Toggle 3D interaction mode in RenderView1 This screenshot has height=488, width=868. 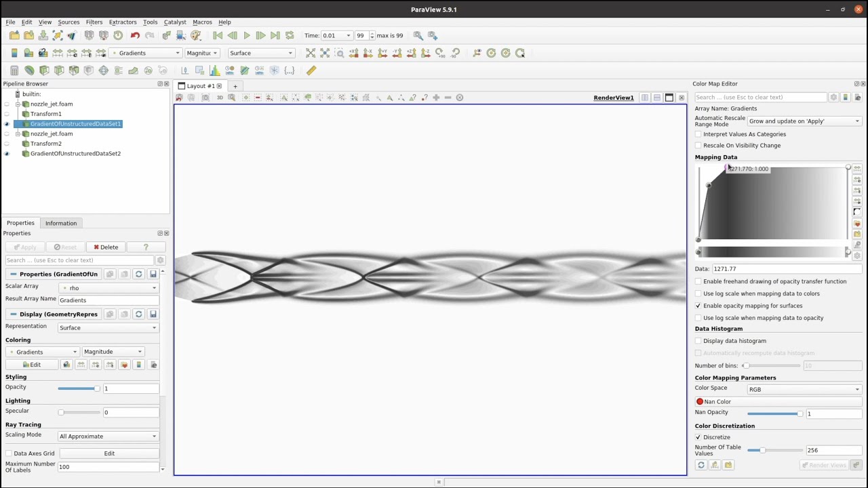(220, 98)
